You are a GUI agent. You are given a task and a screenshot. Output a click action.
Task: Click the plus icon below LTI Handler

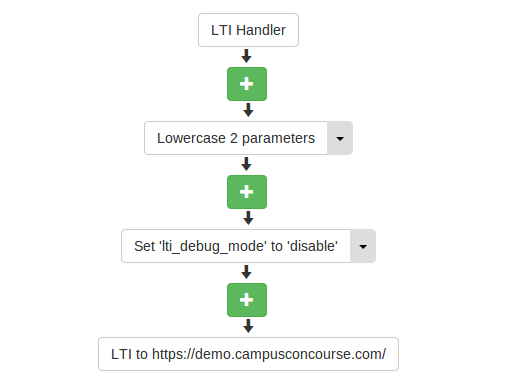247,84
